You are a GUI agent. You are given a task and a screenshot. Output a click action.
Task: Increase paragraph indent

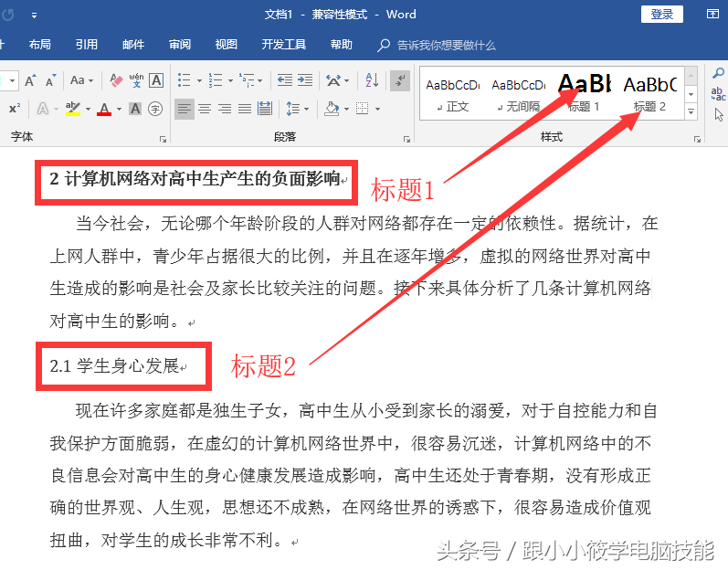click(x=304, y=80)
